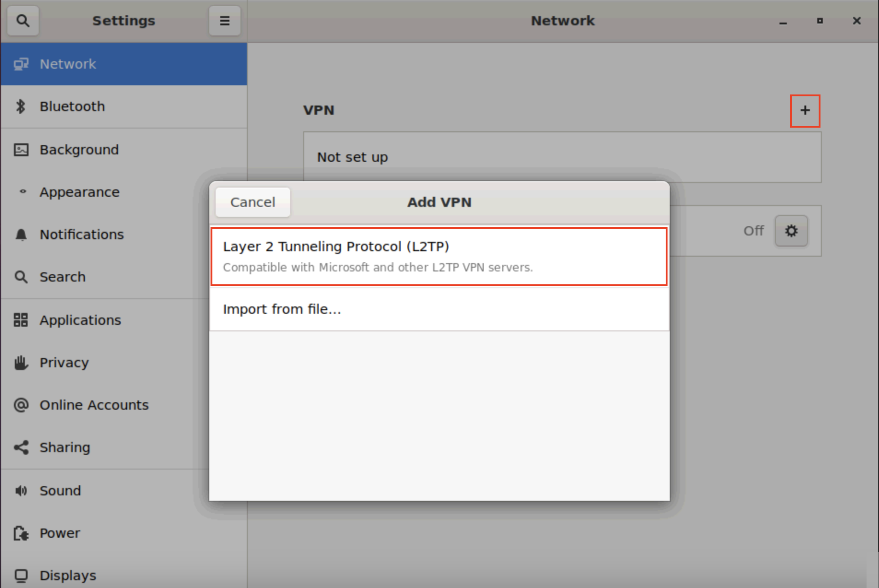
Task: Click the Search magnifier icon in sidebar
Action: pyautogui.click(x=21, y=277)
